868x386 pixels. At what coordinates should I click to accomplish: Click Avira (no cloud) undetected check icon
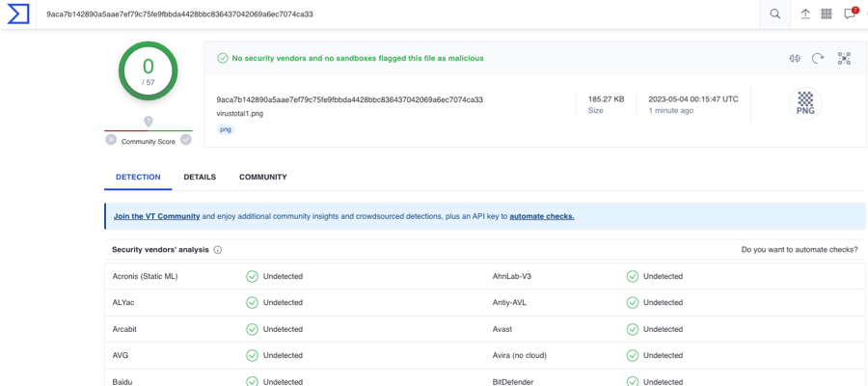tap(632, 355)
